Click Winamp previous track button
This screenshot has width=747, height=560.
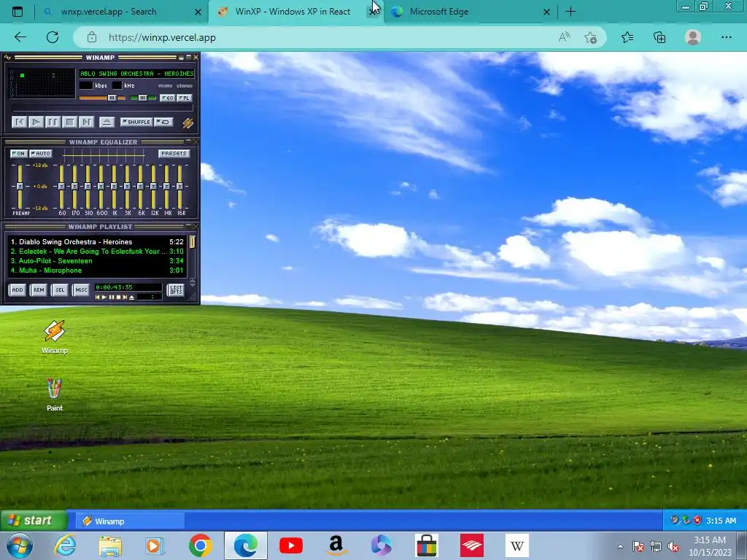coord(19,122)
